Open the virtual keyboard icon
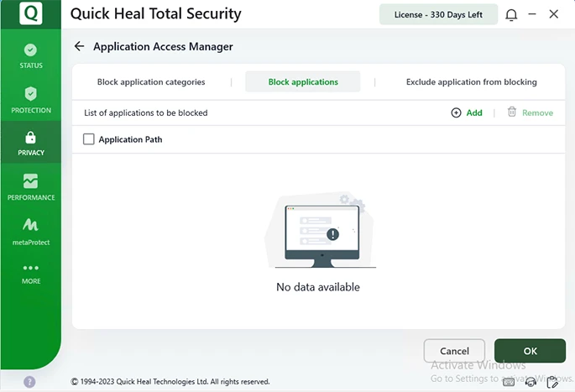This screenshot has width=575, height=392. (509, 382)
